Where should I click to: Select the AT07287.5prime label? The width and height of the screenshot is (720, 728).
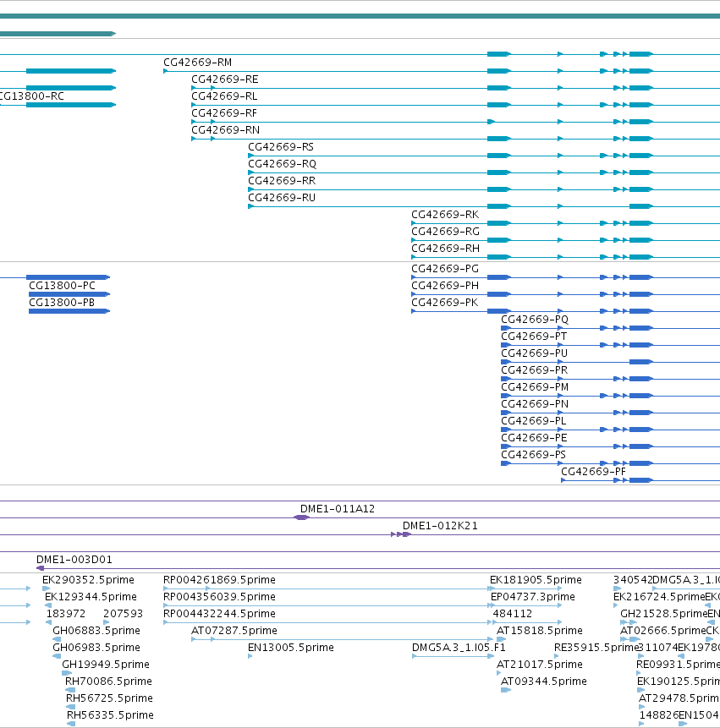[234, 631]
